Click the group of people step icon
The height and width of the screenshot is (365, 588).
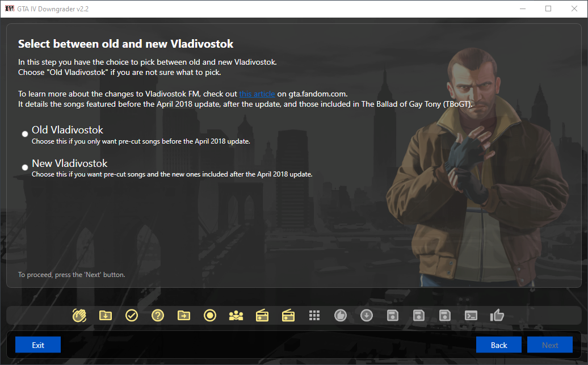[236, 316]
